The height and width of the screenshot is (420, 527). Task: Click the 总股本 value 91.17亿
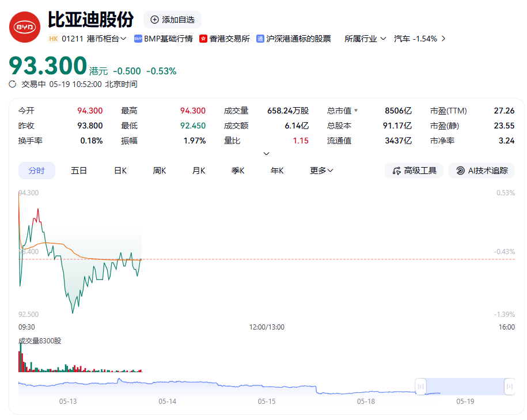pyautogui.click(x=397, y=126)
